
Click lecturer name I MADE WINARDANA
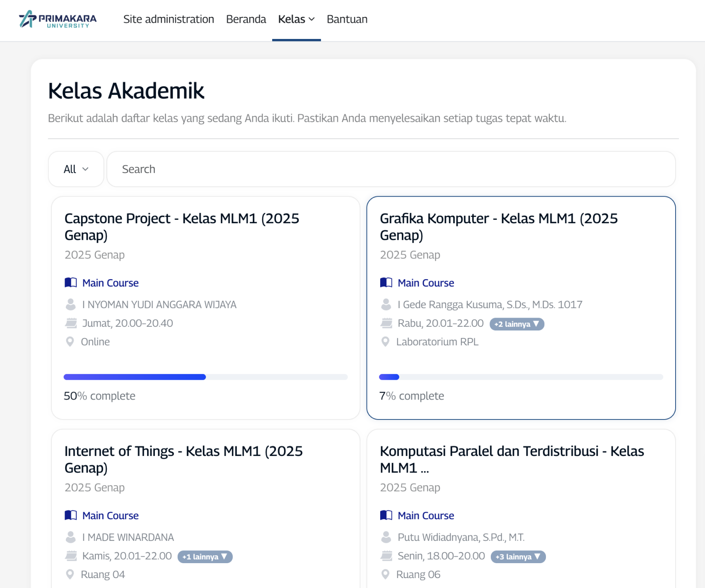(128, 537)
